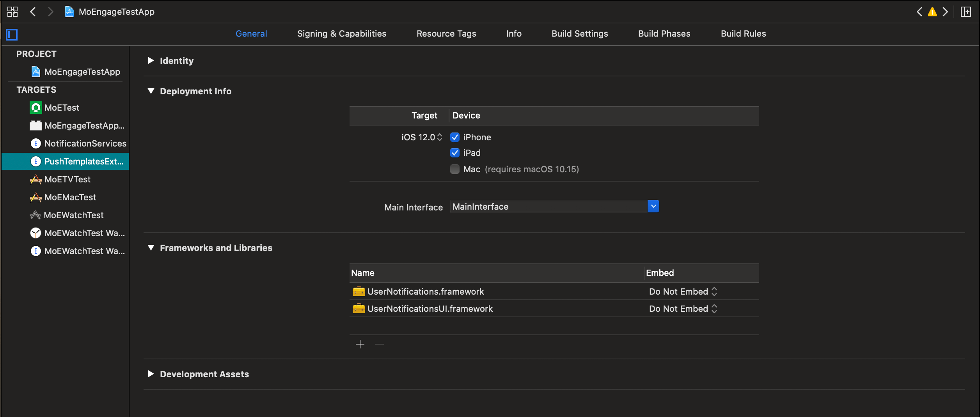Viewport: 980px width, 417px height.
Task: Change embed option for UserNotifications.framework
Action: (683, 292)
